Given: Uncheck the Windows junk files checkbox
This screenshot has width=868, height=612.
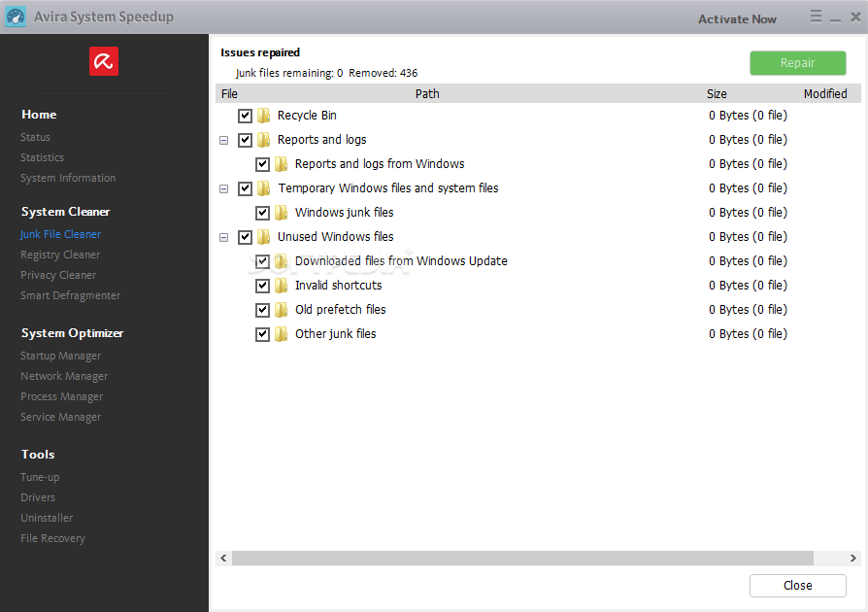Looking at the screenshot, I should tap(262, 214).
